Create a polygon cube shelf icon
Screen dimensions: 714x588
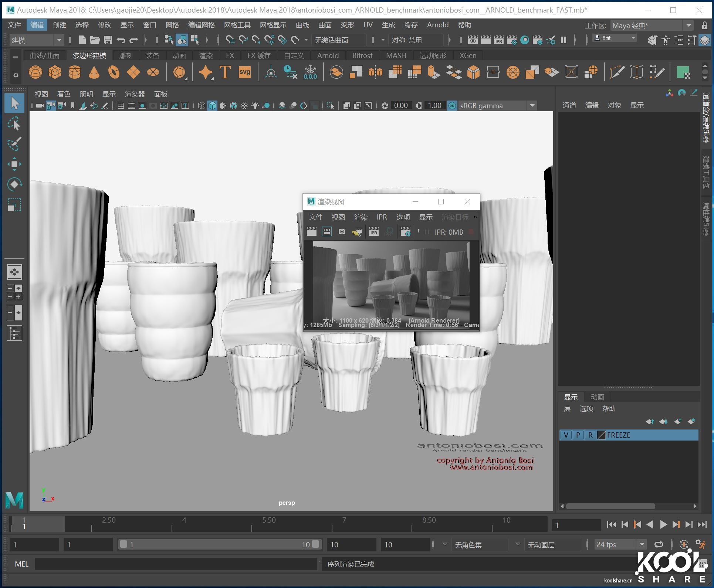[x=55, y=72]
